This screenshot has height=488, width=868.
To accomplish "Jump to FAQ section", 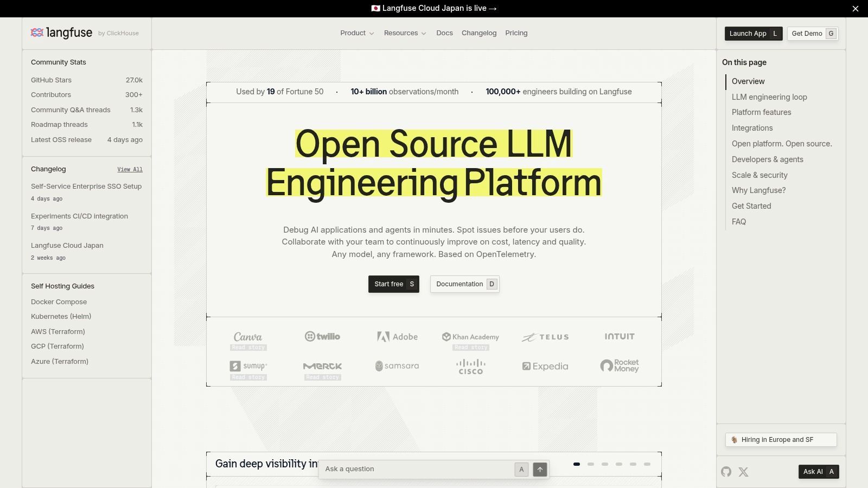I will (x=739, y=222).
